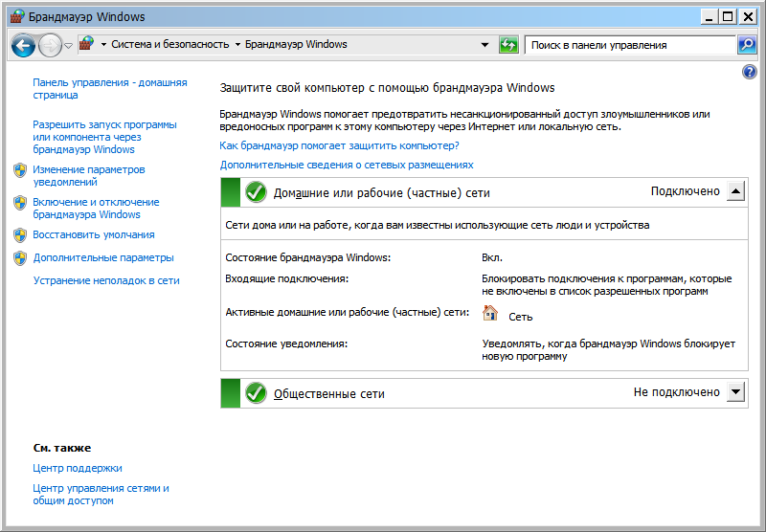Click the green Refresh button
The height and width of the screenshot is (532, 766).
508,45
